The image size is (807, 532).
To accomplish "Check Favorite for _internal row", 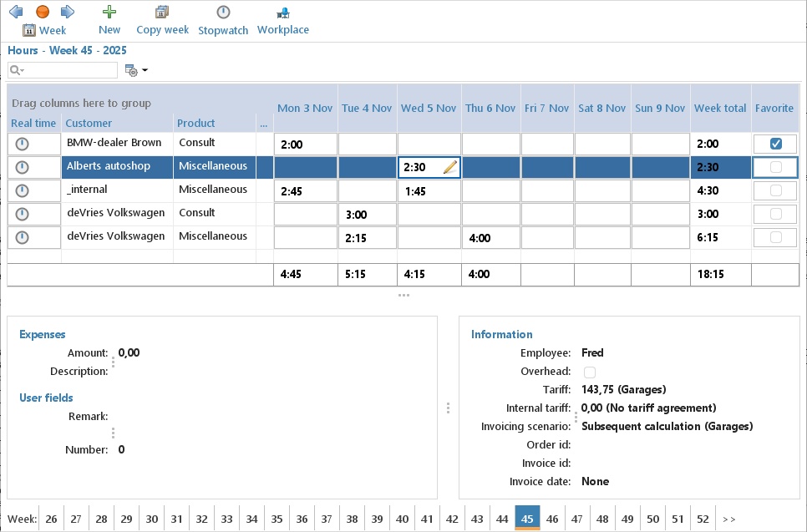I will click(x=775, y=191).
